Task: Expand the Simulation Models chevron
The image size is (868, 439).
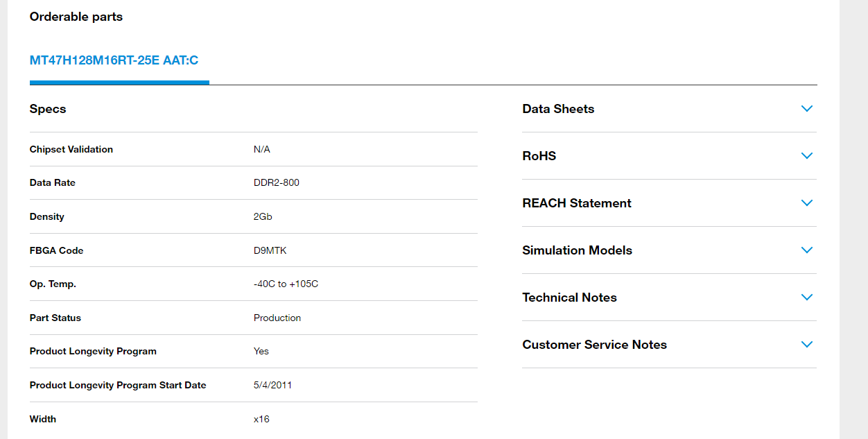Action: (x=806, y=250)
